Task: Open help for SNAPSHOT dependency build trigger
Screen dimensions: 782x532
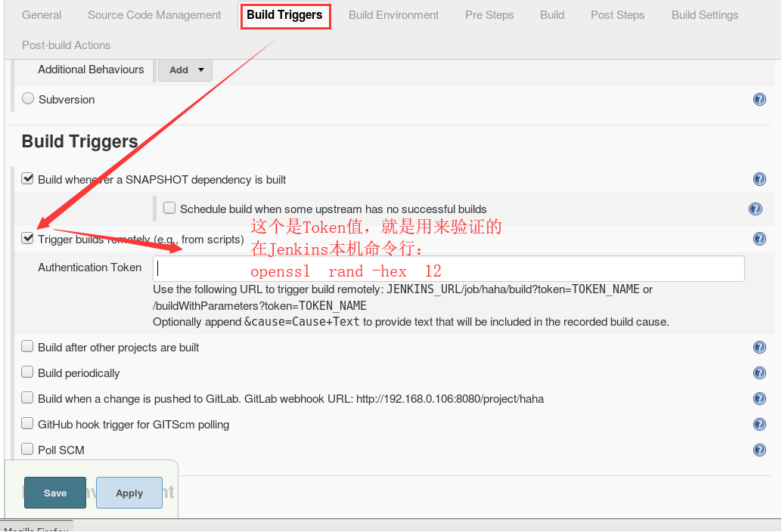Action: click(x=759, y=179)
